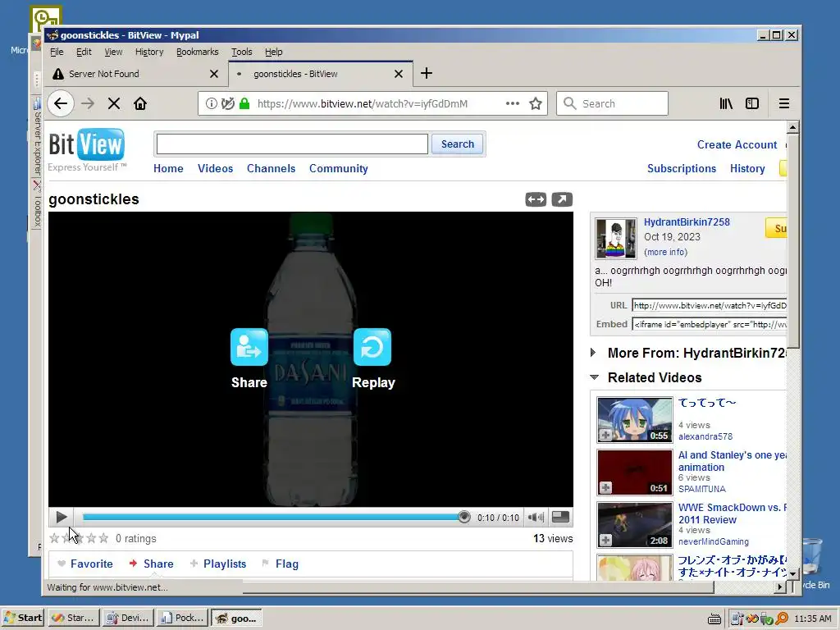Viewport: 840px width, 630px height.
Task: Switch to the Server Not Found tab
Action: [137, 74]
